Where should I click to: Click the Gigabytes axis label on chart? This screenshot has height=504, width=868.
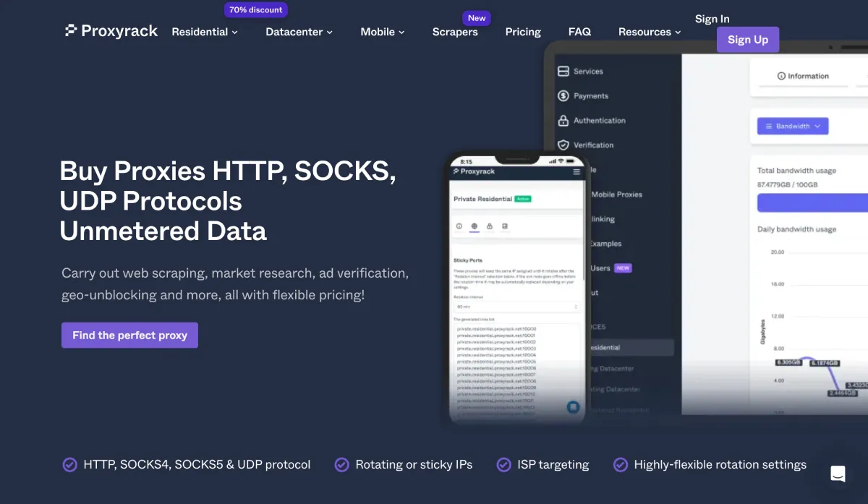(x=763, y=331)
